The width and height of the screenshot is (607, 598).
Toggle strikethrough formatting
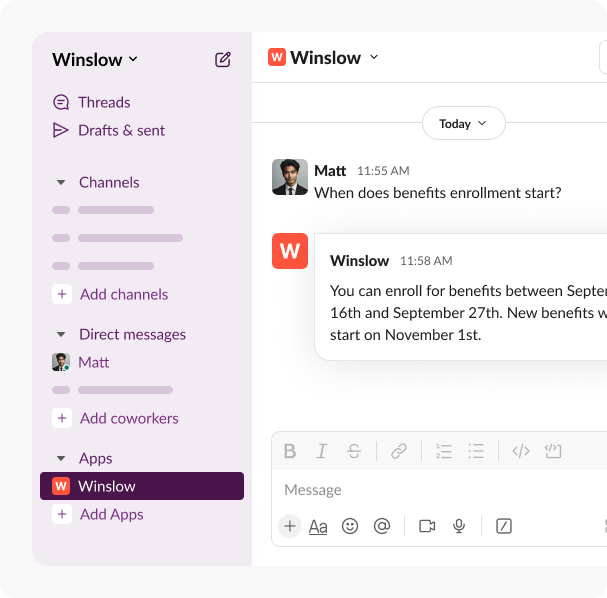click(354, 451)
